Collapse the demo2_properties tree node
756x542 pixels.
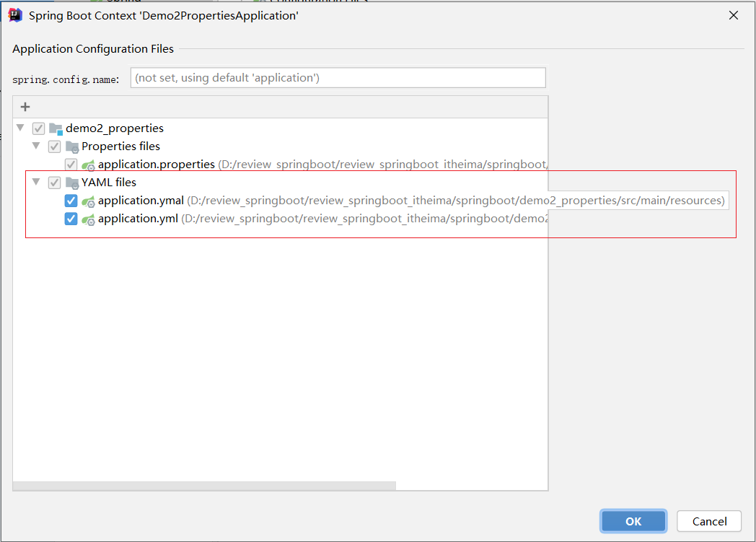[19, 128]
